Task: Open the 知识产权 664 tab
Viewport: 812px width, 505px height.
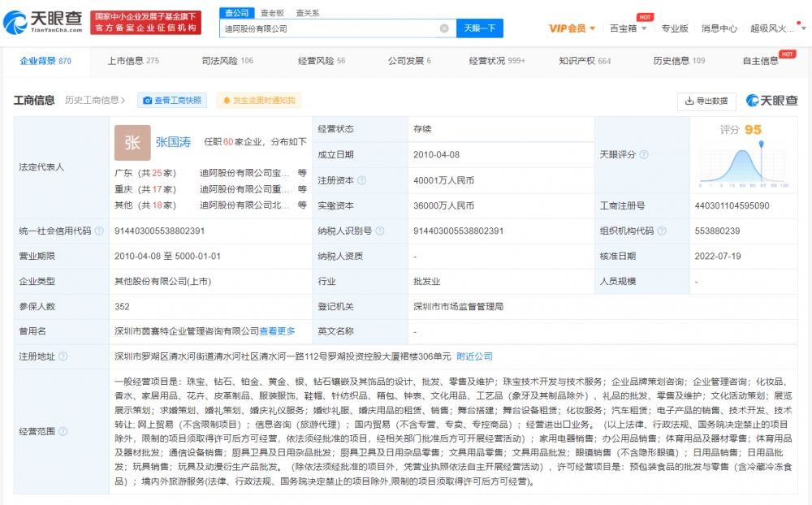Action: [585, 61]
